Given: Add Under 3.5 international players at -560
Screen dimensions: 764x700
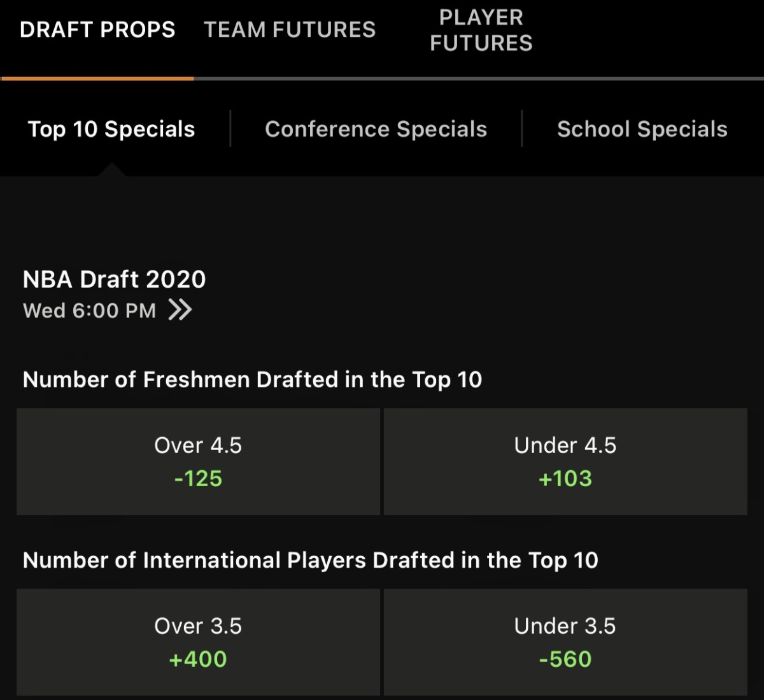Looking at the screenshot, I should click(565, 642).
